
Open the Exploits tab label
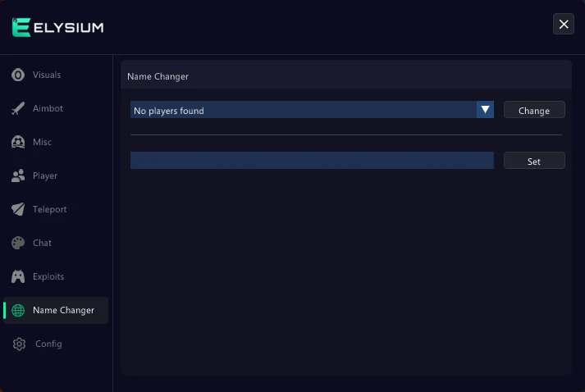pyautogui.click(x=48, y=276)
